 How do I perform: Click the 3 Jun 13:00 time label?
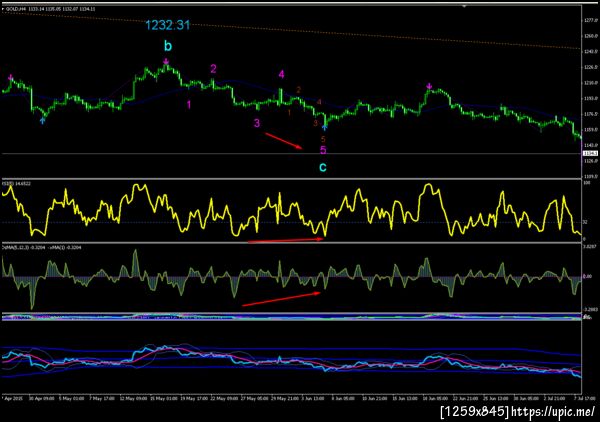tap(315, 398)
